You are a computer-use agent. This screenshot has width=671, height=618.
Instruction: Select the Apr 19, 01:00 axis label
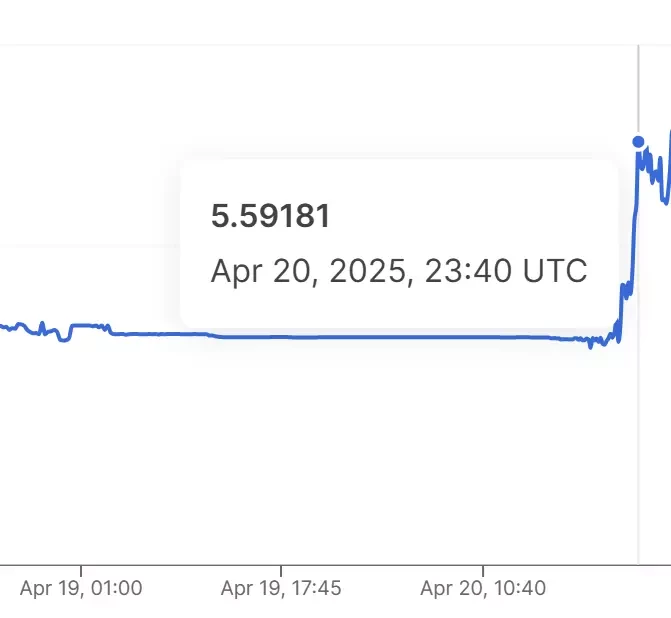81,588
